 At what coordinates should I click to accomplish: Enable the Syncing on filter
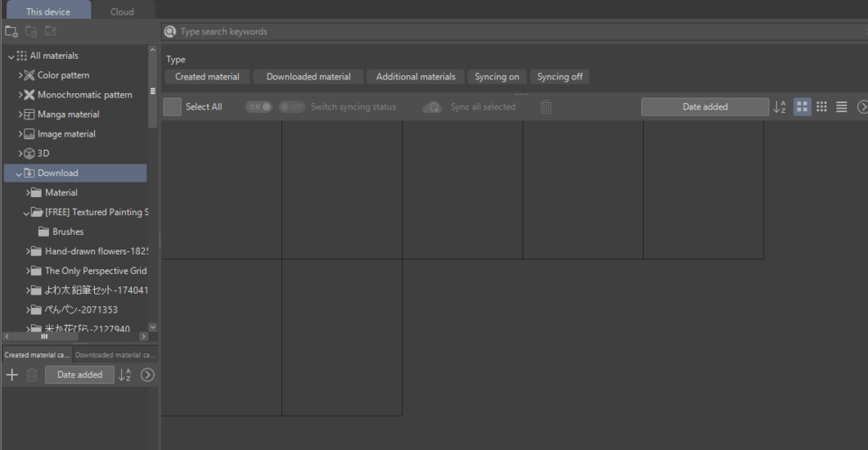click(x=496, y=77)
